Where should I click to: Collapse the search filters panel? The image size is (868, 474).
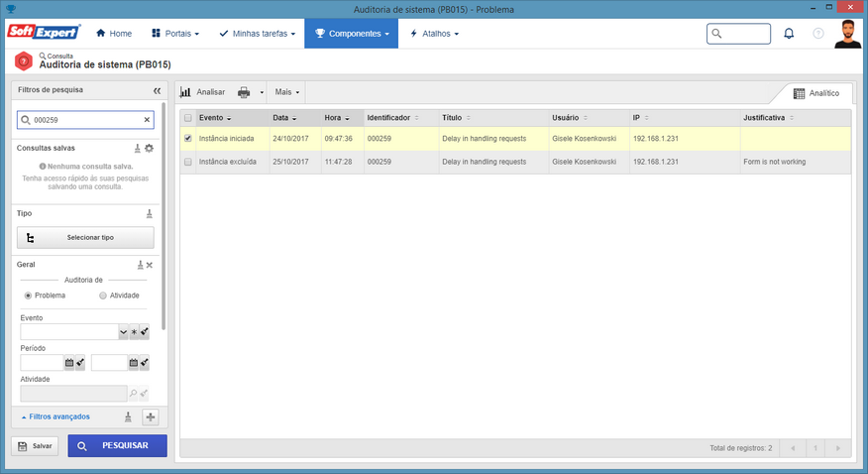pyautogui.click(x=157, y=90)
